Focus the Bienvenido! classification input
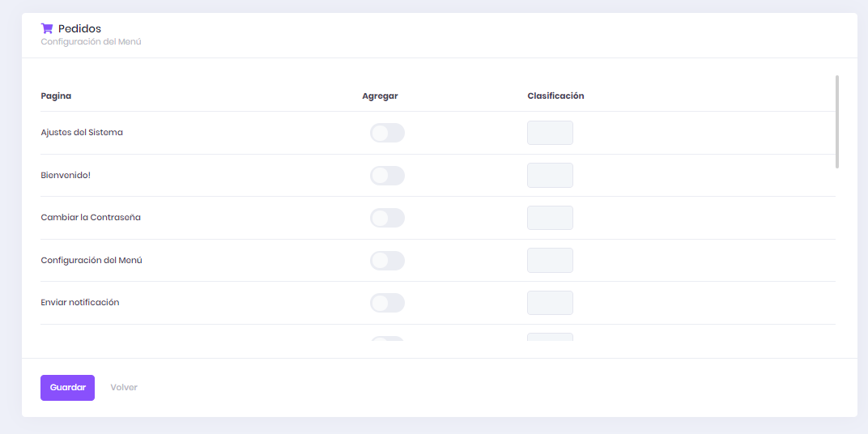868x434 pixels. click(x=550, y=176)
